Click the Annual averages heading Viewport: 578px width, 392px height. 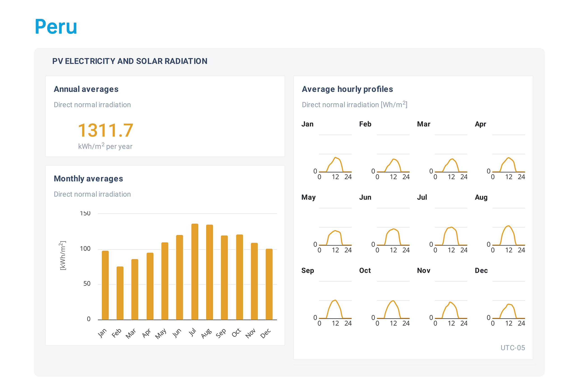pyautogui.click(x=86, y=89)
